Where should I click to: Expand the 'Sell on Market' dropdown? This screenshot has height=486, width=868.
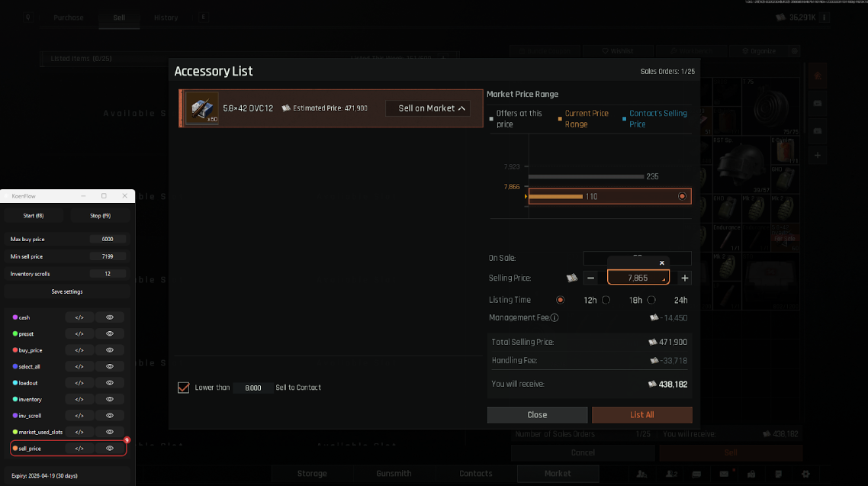pos(428,108)
